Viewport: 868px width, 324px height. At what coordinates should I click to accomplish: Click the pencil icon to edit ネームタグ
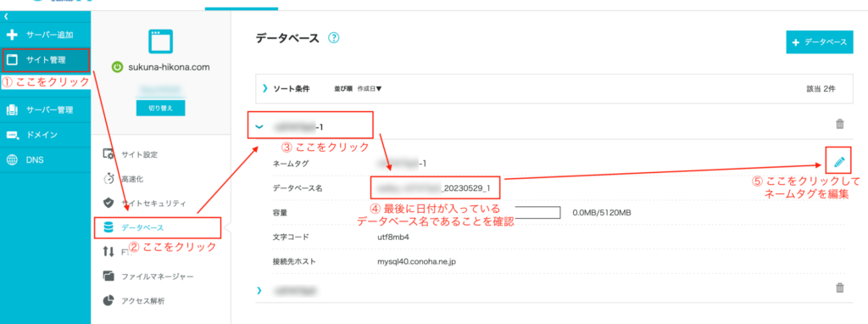tap(839, 161)
